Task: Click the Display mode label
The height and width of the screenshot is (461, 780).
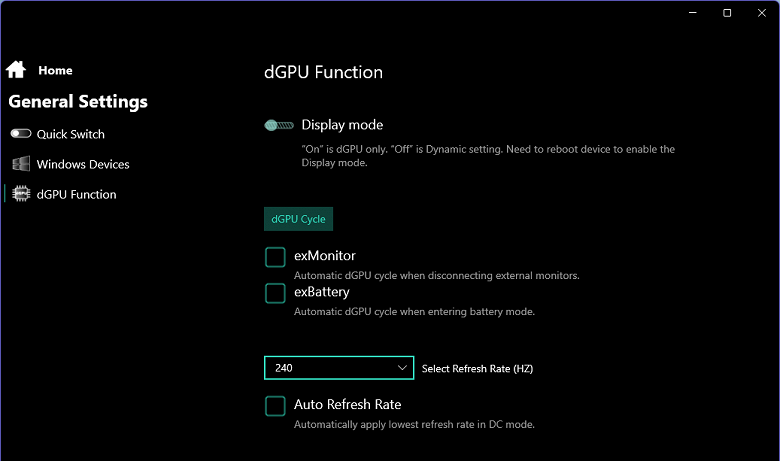Action: pos(342,125)
